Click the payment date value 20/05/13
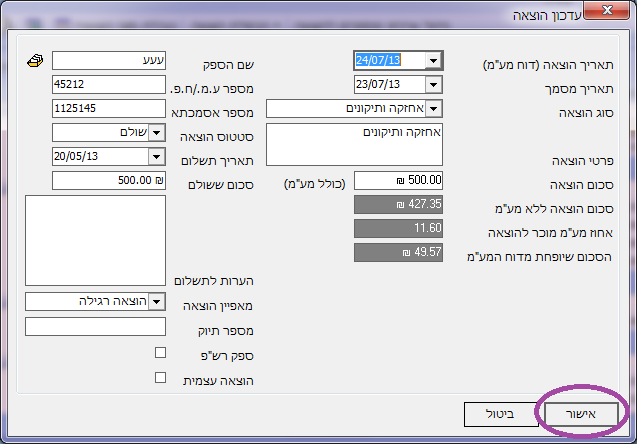The width and height of the screenshot is (637, 444). tap(76, 156)
